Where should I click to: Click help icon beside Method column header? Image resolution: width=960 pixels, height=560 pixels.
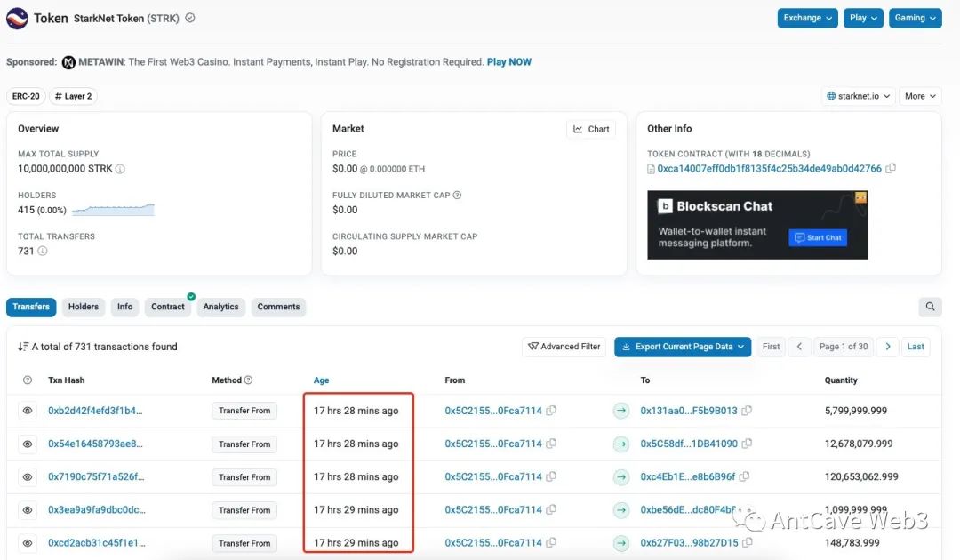pyautogui.click(x=248, y=380)
